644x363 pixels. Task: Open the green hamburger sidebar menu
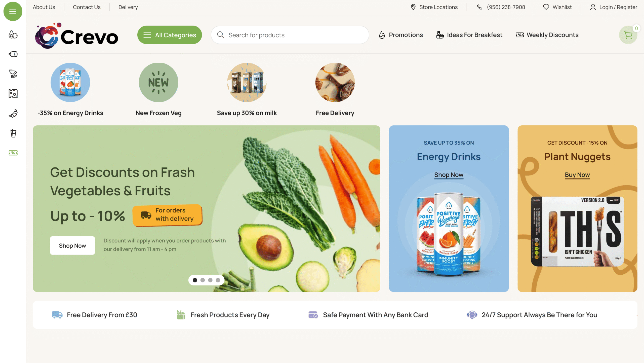13,11
